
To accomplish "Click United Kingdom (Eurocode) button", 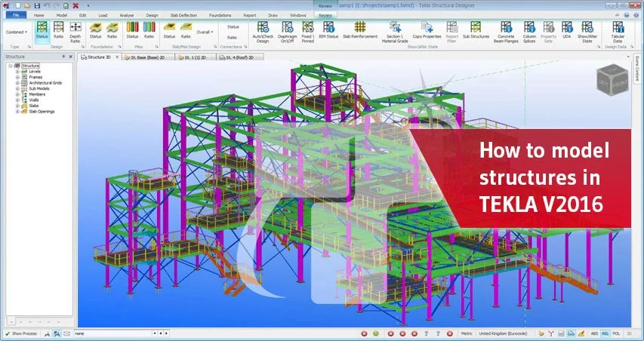I will (503, 333).
